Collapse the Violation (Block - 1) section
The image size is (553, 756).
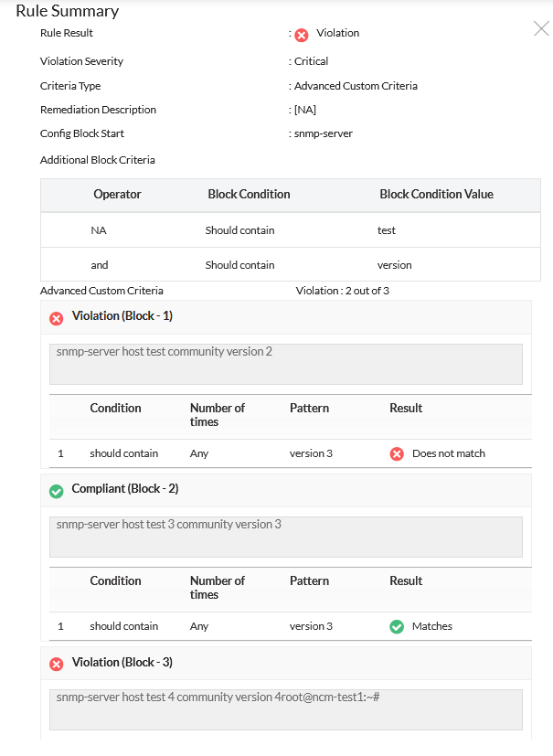(x=122, y=316)
